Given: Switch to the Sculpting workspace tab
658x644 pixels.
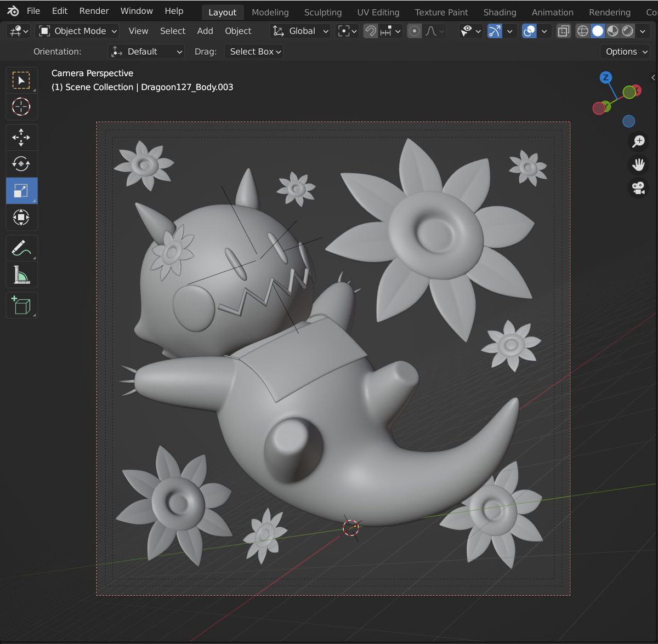Looking at the screenshot, I should coord(322,12).
